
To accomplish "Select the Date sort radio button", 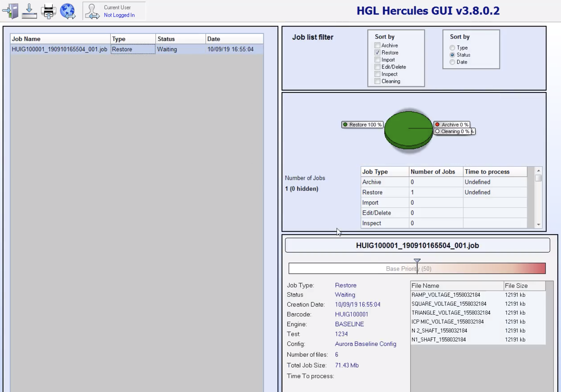I will [x=452, y=62].
